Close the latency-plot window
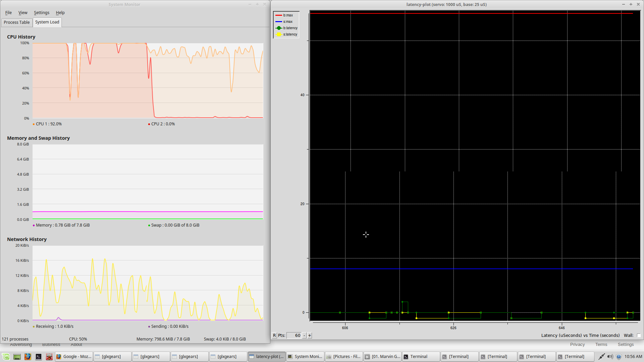This screenshot has height=362, width=644. tap(638, 4)
